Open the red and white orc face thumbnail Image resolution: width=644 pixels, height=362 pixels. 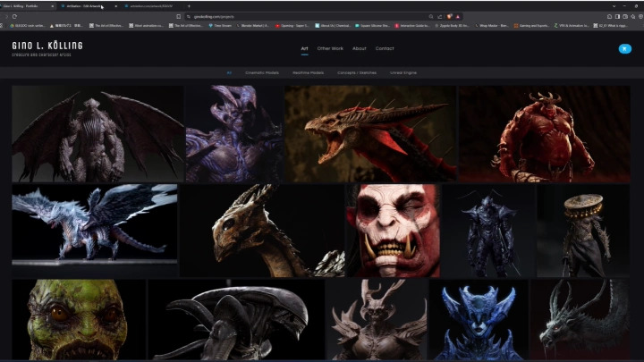[394, 231]
